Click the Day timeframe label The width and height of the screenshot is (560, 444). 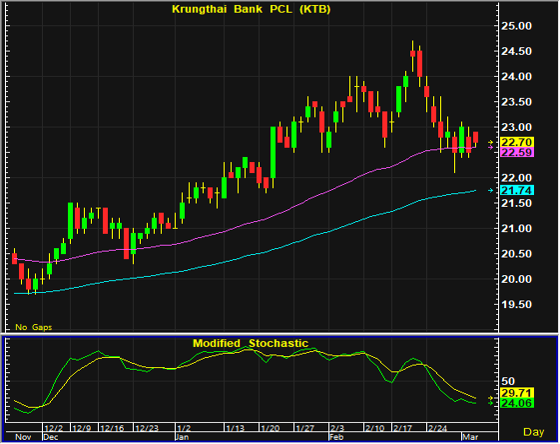534,432
